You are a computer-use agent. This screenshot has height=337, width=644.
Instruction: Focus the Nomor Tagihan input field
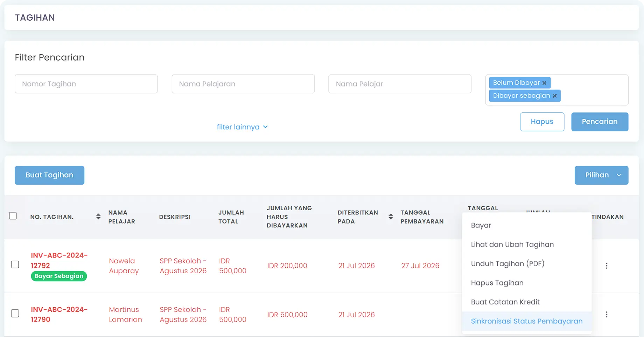pos(86,84)
